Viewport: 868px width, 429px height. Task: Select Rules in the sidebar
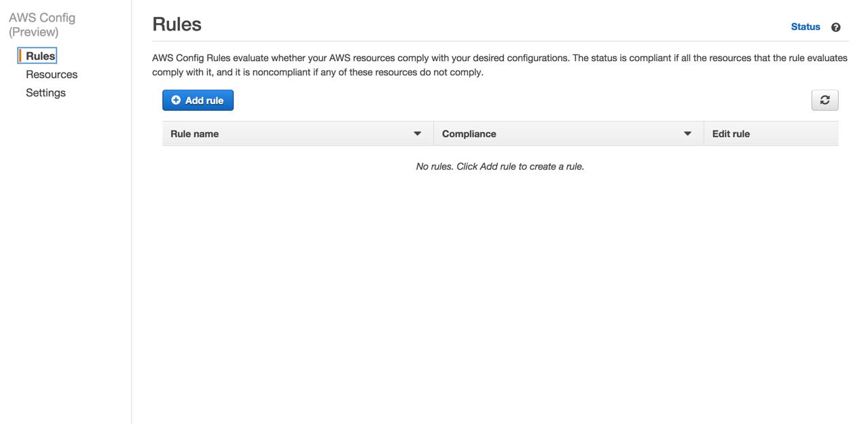(39, 55)
